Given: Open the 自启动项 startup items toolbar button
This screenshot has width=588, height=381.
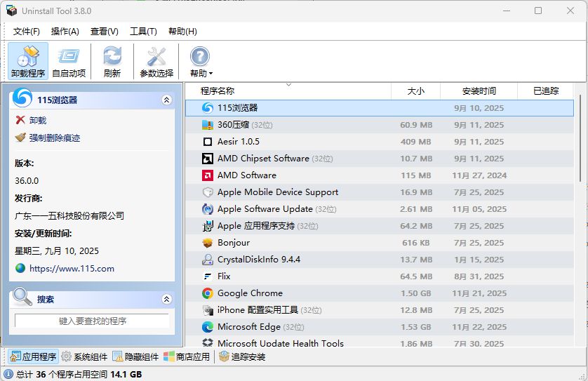Looking at the screenshot, I should (69, 61).
